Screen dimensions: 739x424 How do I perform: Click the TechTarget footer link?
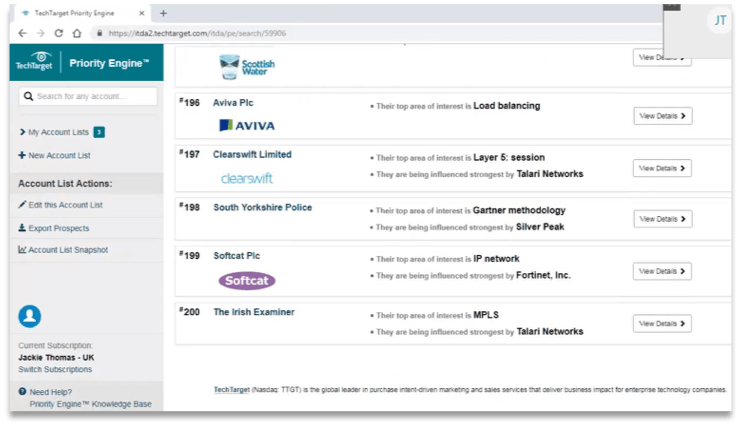231,390
